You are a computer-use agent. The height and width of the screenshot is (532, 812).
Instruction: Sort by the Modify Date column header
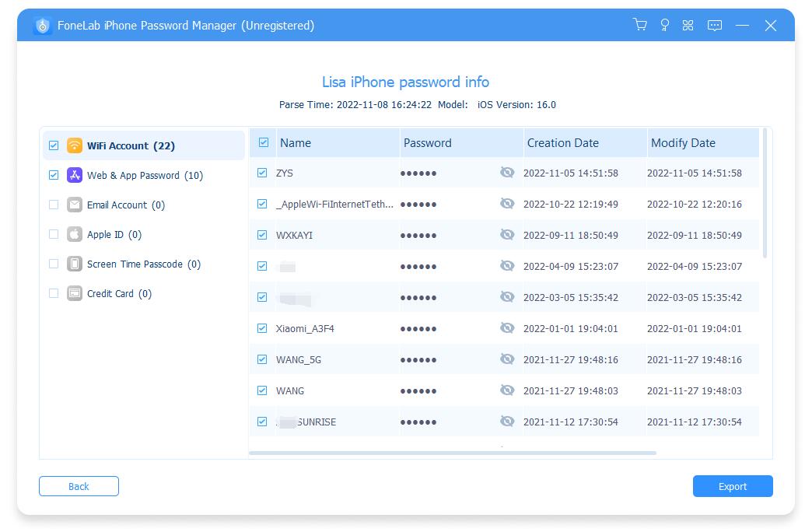click(703, 143)
